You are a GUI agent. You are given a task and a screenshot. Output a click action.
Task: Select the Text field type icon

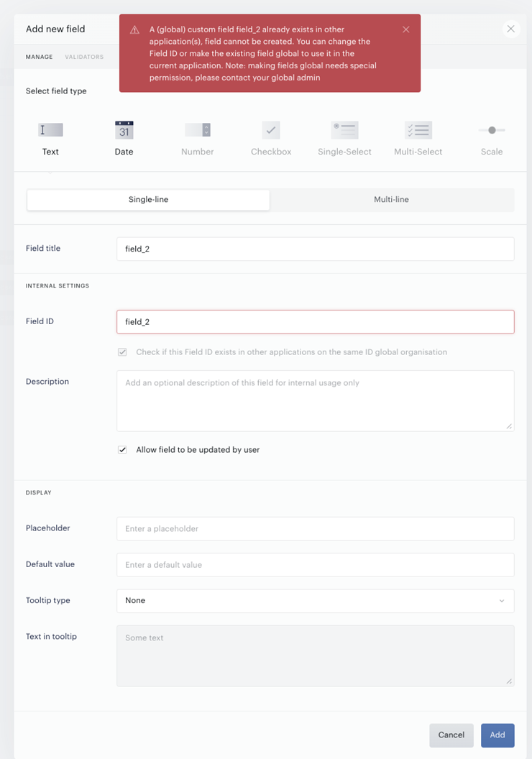click(50, 129)
